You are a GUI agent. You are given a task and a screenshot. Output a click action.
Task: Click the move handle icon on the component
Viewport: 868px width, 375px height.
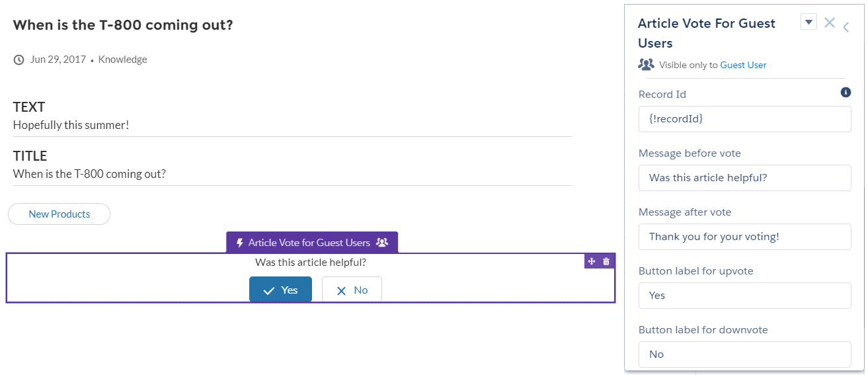[x=592, y=261]
